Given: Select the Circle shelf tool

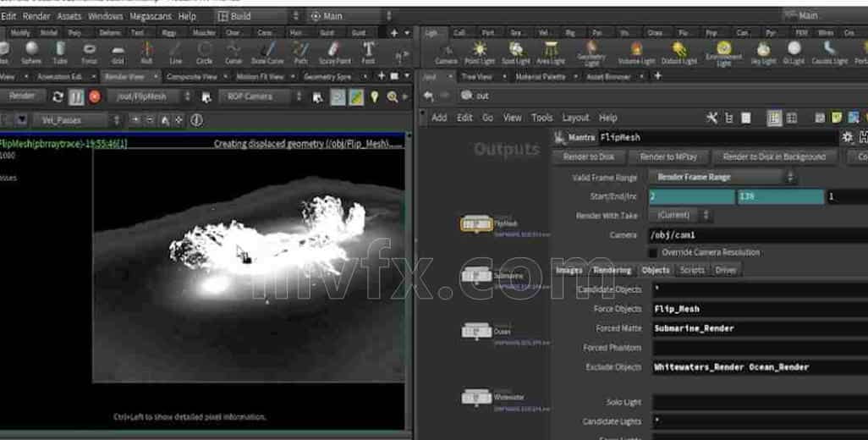Looking at the screenshot, I should pos(204,52).
